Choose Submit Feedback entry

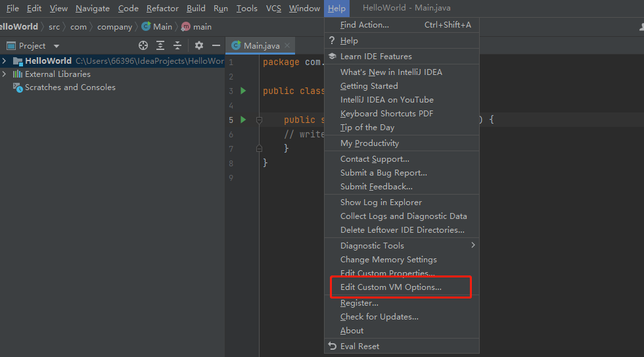point(402,187)
